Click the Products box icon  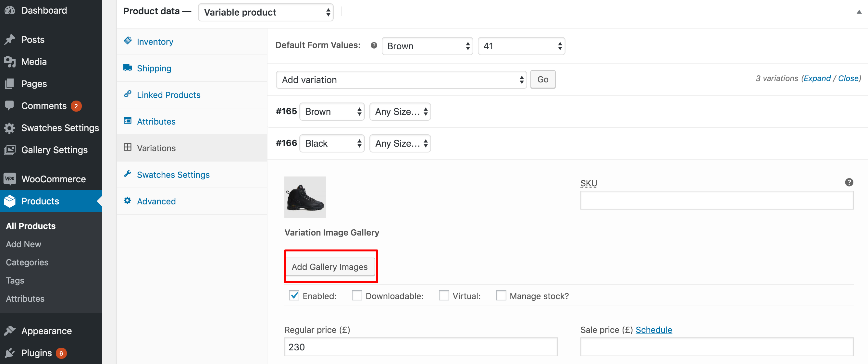click(10, 201)
